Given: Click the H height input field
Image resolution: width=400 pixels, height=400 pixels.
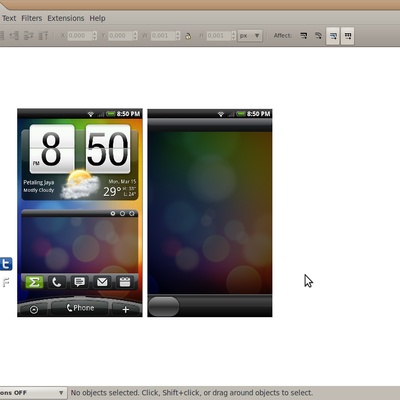Looking at the screenshot, I should pyautogui.click(x=219, y=36).
